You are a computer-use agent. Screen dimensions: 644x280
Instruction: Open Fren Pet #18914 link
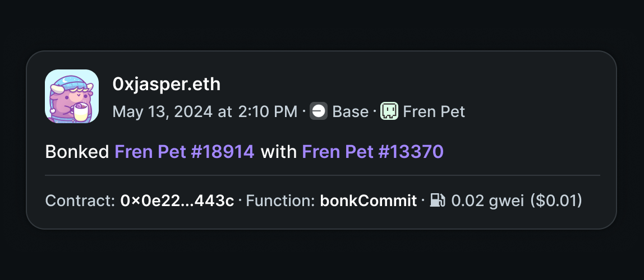point(185,152)
